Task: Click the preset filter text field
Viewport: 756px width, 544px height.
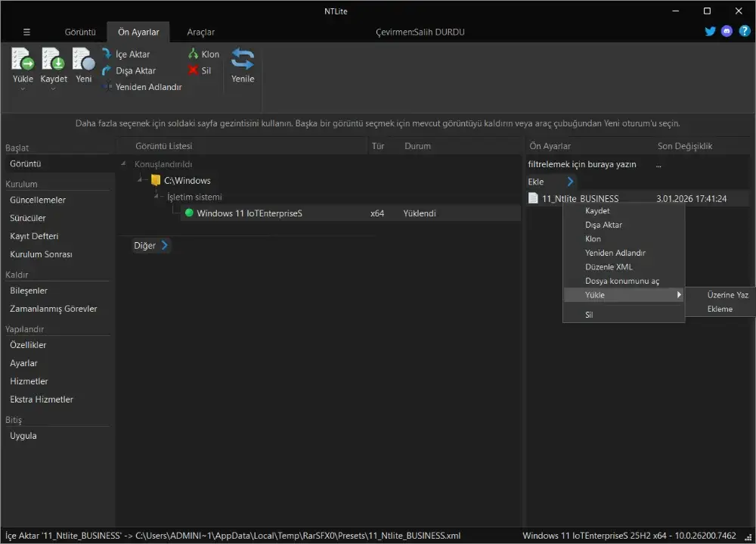Action: (x=582, y=164)
